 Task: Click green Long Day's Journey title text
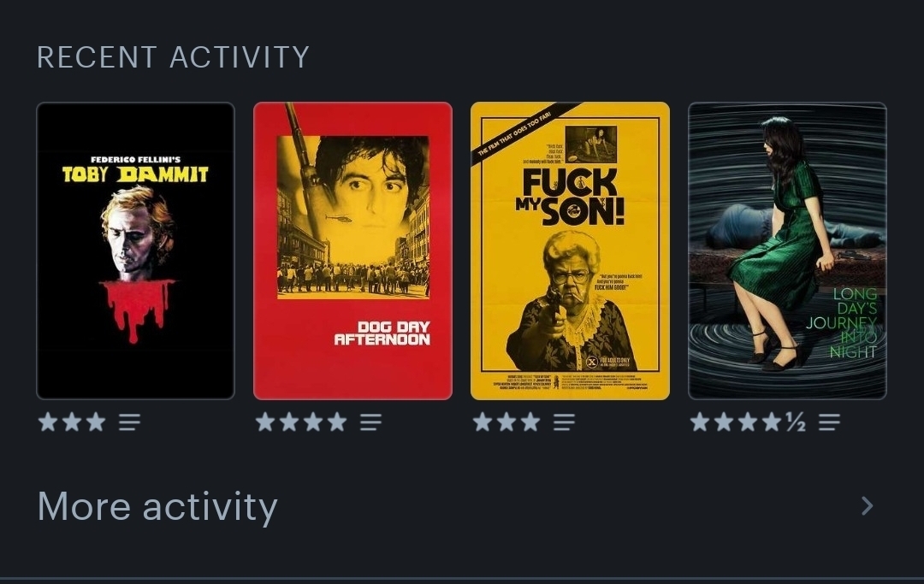842,322
